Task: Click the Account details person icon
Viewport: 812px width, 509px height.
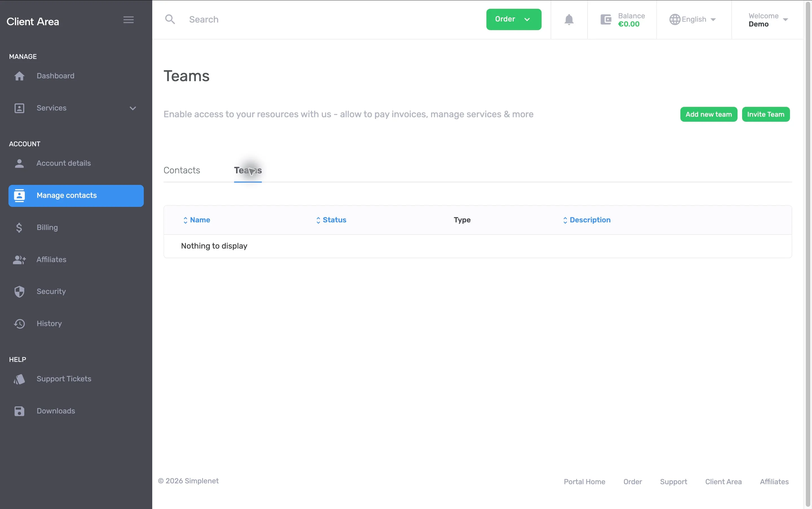Action: (x=19, y=163)
